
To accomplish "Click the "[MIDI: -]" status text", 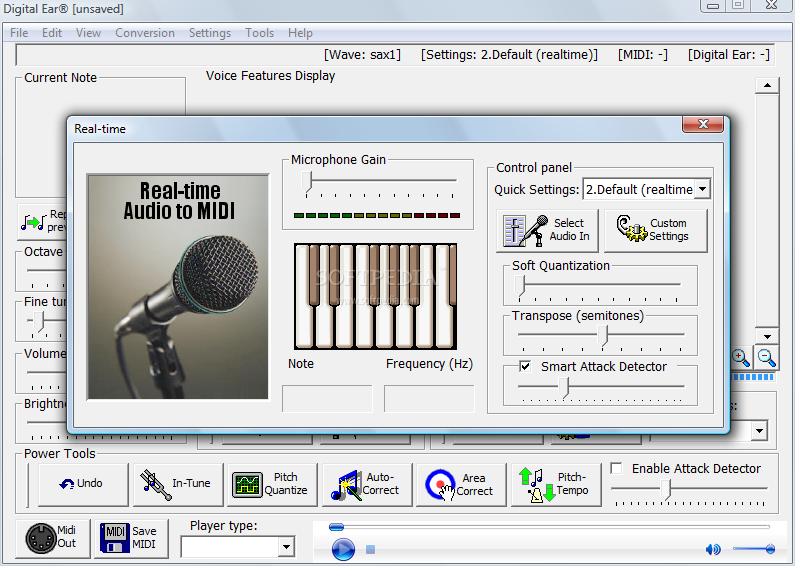I will (x=643, y=55).
